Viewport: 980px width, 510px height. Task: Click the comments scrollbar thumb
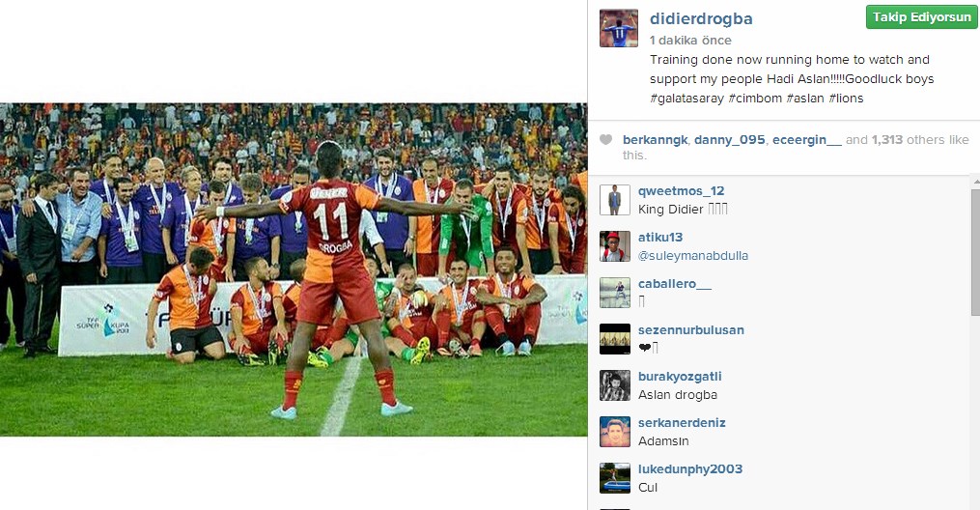pos(975,252)
